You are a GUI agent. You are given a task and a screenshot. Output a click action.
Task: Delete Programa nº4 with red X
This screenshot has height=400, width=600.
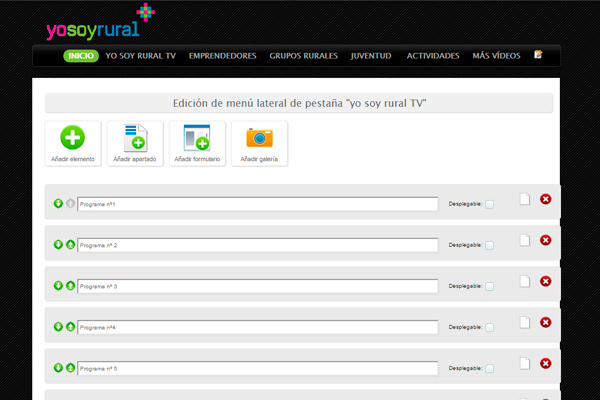pyautogui.click(x=546, y=322)
